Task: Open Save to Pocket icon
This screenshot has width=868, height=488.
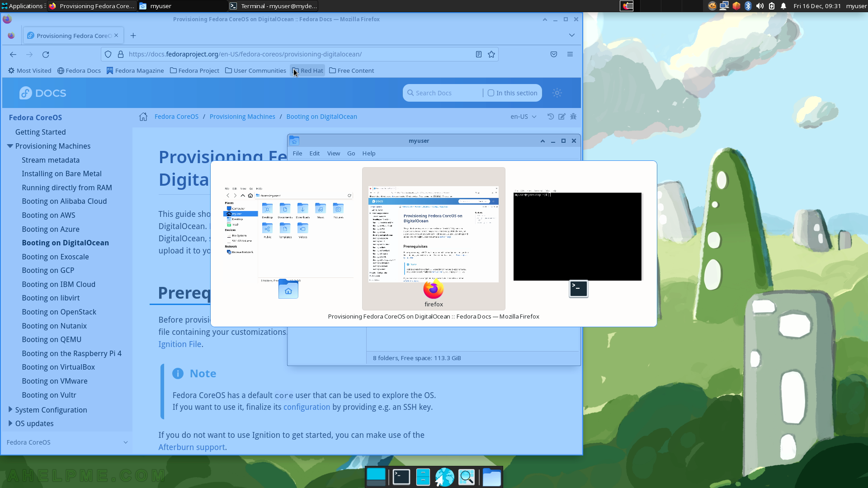Action: point(554,54)
